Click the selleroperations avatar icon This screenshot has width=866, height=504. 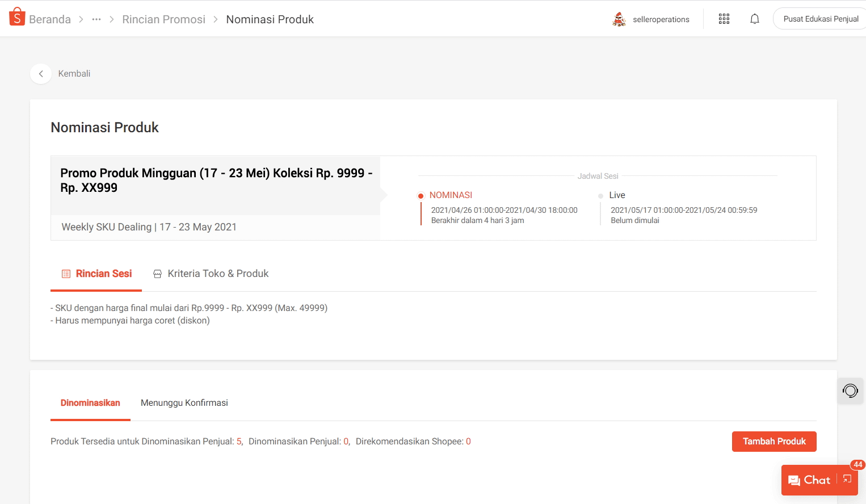point(619,19)
